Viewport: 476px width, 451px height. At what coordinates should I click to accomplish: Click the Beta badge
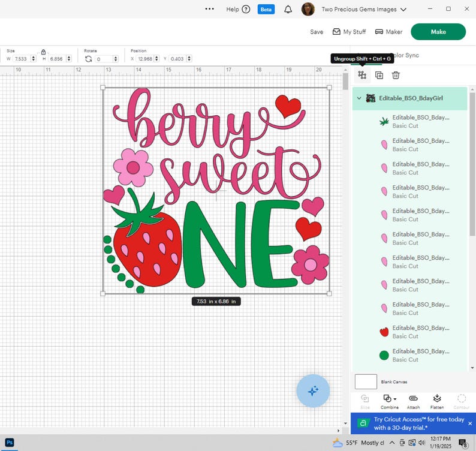pos(266,10)
